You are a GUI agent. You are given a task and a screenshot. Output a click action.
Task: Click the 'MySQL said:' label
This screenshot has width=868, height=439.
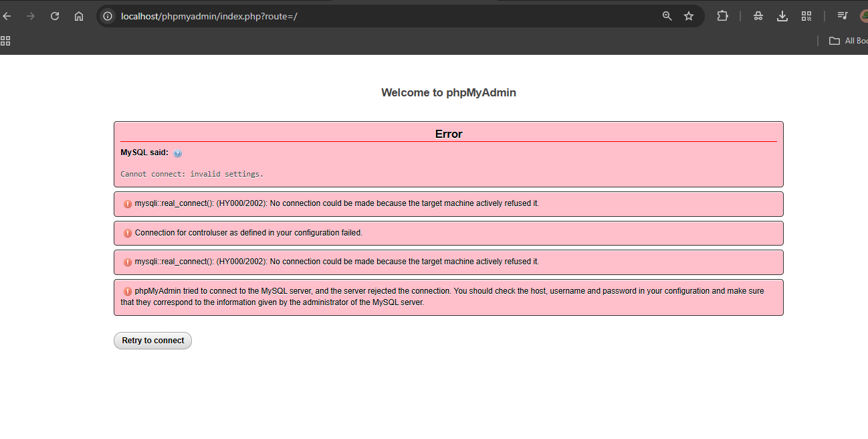[144, 153]
